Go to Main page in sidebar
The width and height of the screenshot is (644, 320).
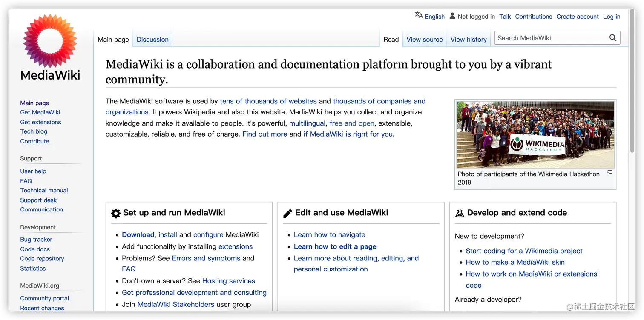pos(34,103)
